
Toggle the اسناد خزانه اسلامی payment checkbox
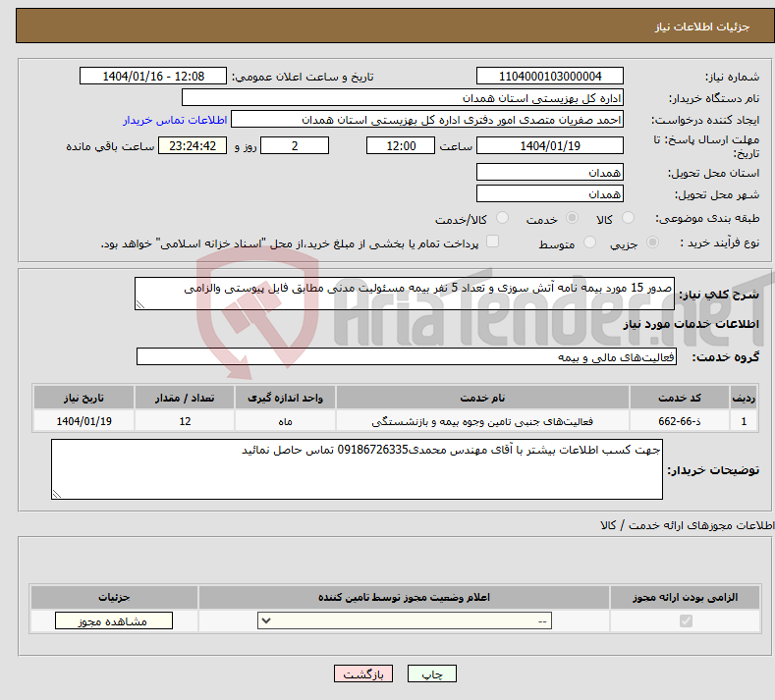[x=492, y=242]
